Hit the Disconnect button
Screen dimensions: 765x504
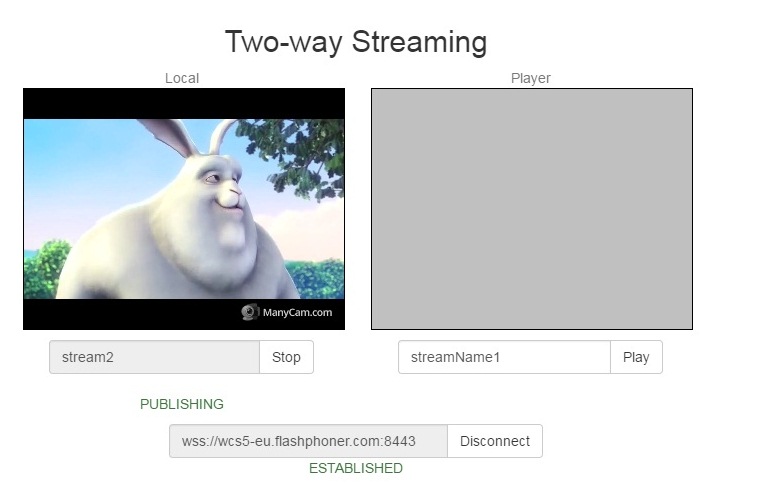(494, 441)
